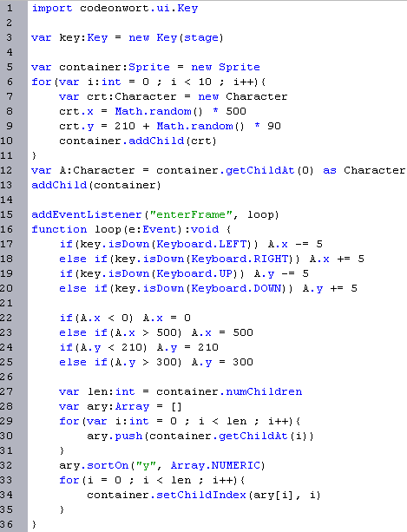Click the sortOn method call
Image resolution: width=407 pixels, height=532 pixels.
tap(108, 465)
